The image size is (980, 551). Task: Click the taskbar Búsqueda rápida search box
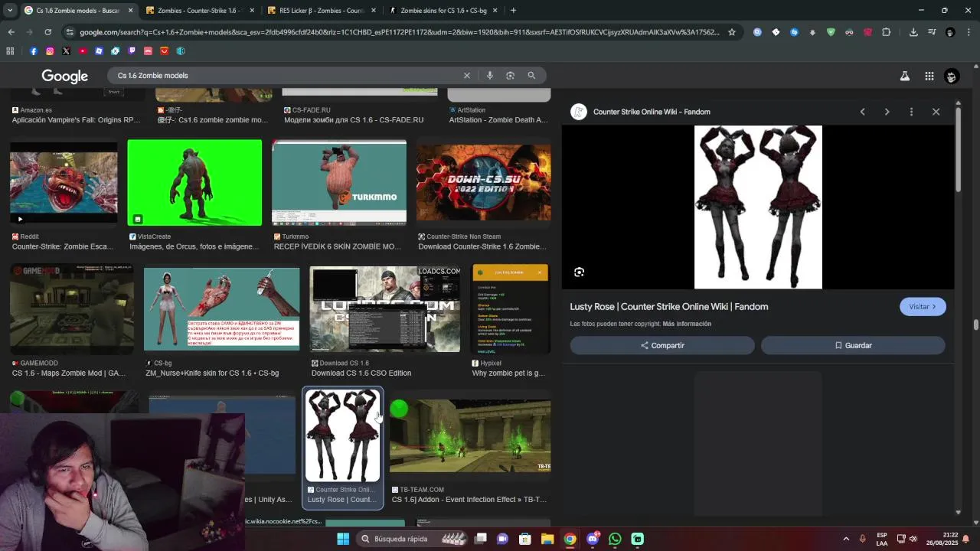pyautogui.click(x=410, y=539)
